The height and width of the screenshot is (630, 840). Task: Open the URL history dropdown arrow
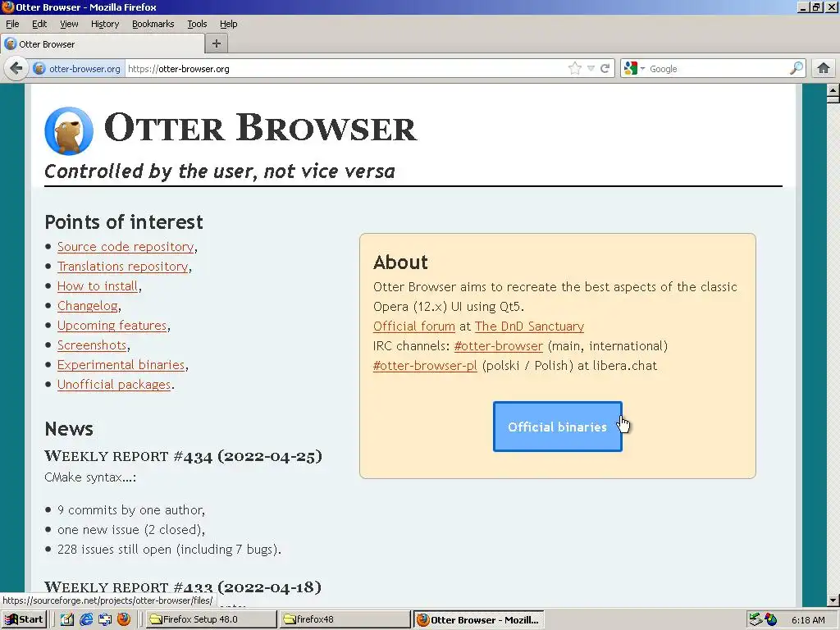pos(591,69)
